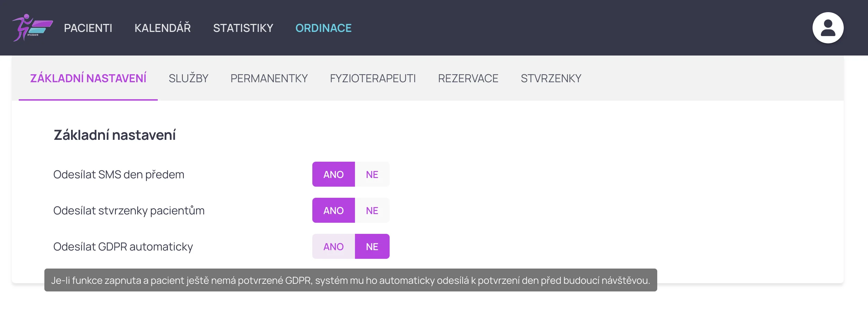Select the Fyzioterapeuti tab
The height and width of the screenshot is (331, 868).
(373, 78)
